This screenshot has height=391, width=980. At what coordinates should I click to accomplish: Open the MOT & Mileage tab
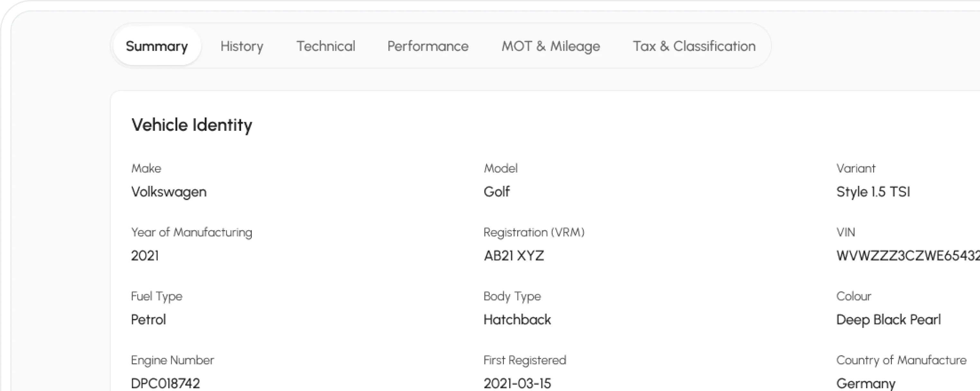550,46
